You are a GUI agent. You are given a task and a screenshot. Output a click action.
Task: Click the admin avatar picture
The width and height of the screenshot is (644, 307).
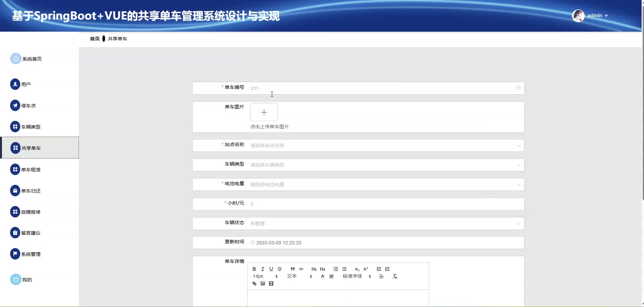tap(578, 16)
